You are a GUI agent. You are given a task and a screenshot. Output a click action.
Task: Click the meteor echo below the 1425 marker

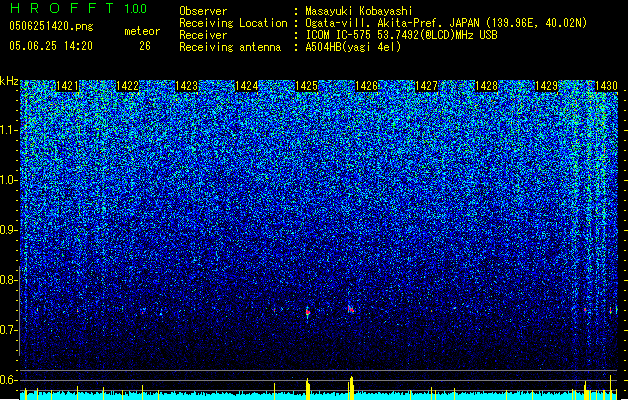click(308, 312)
